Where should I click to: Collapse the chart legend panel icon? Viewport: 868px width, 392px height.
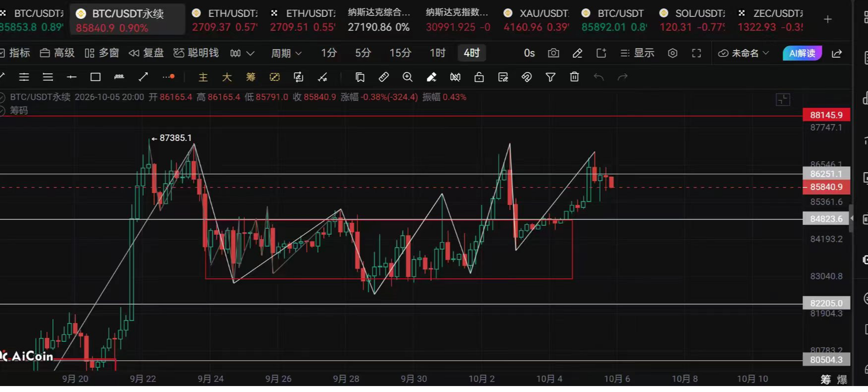click(783, 99)
